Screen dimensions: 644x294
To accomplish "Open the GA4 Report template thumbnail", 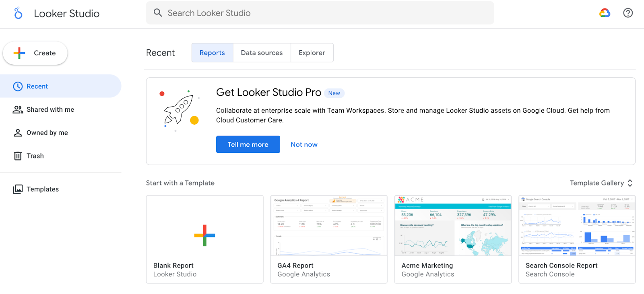I will (328, 226).
